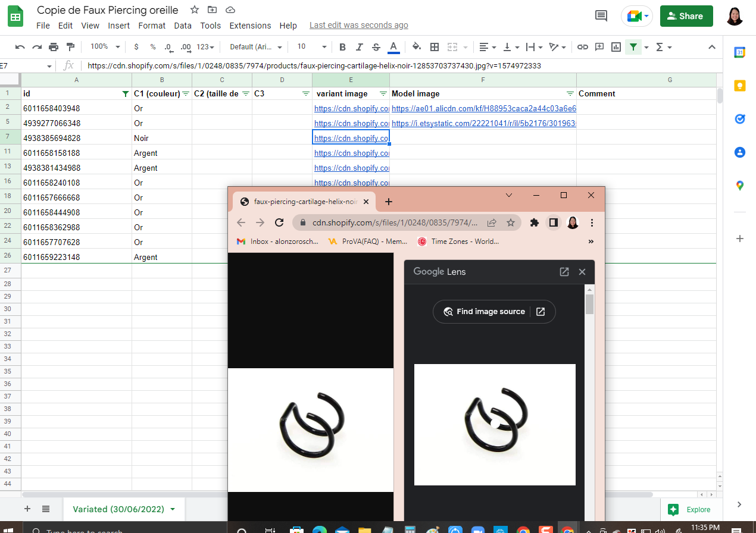The height and width of the screenshot is (533, 756).
Task: Open the font size dropdown
Action: [311, 47]
